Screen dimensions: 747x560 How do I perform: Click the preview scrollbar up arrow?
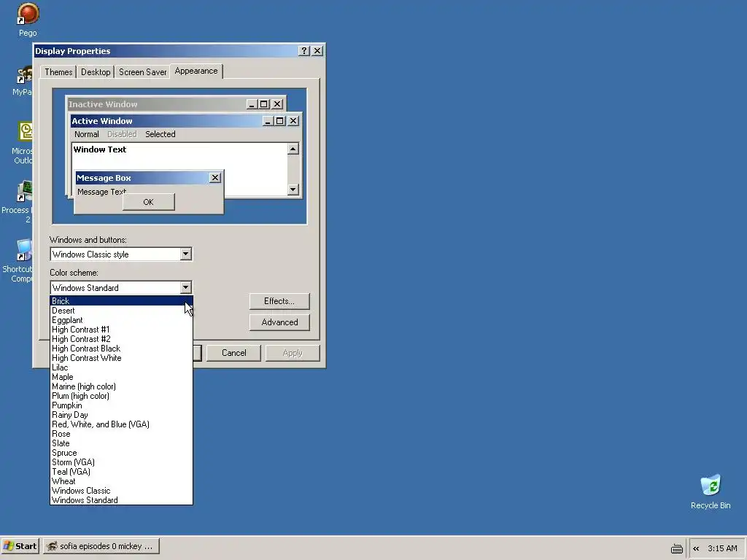point(293,149)
